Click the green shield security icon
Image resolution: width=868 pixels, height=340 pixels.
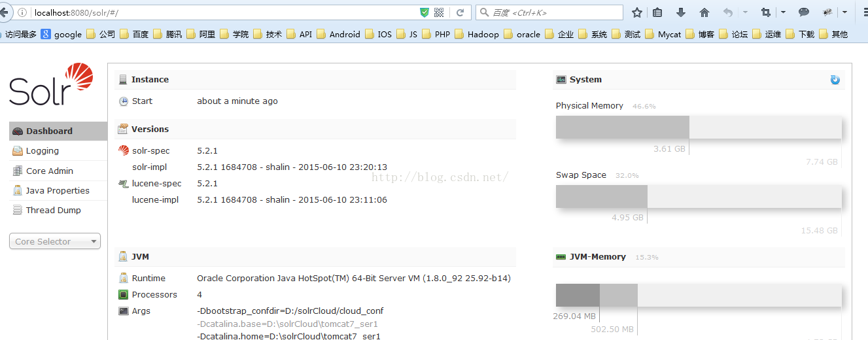(x=424, y=12)
